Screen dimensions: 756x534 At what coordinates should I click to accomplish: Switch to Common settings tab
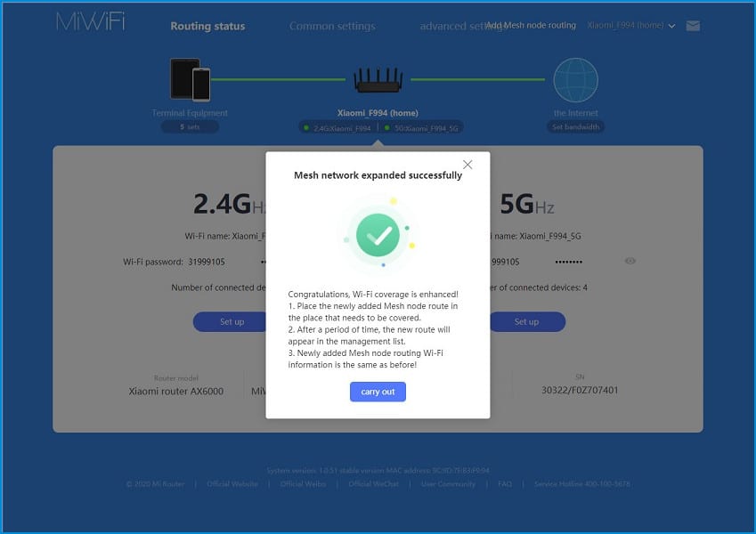click(x=332, y=26)
